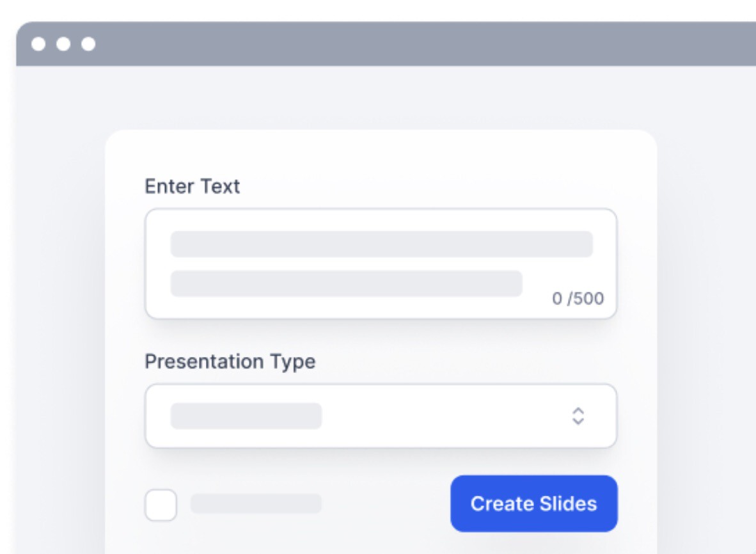Click the middle window dot in the title bar
Image resolution: width=756 pixels, height=554 pixels.
63,44
